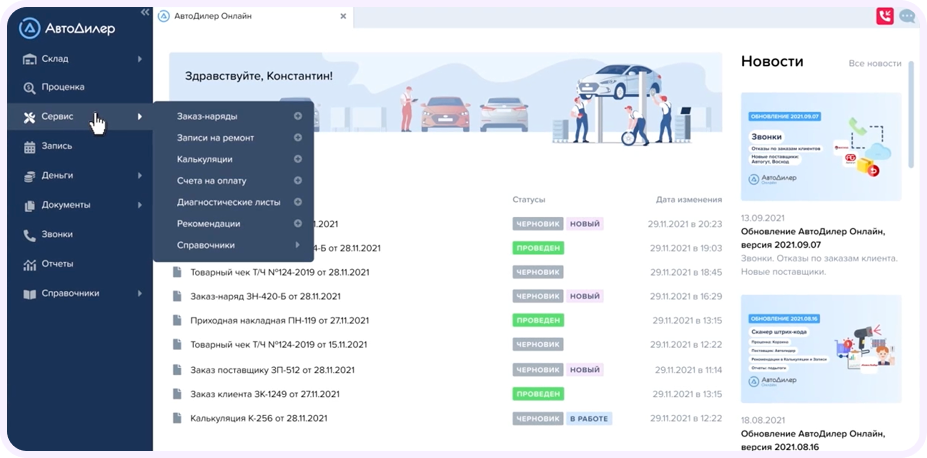Click the Документы pages icon
The height and width of the screenshot is (458, 927).
pyautogui.click(x=30, y=206)
